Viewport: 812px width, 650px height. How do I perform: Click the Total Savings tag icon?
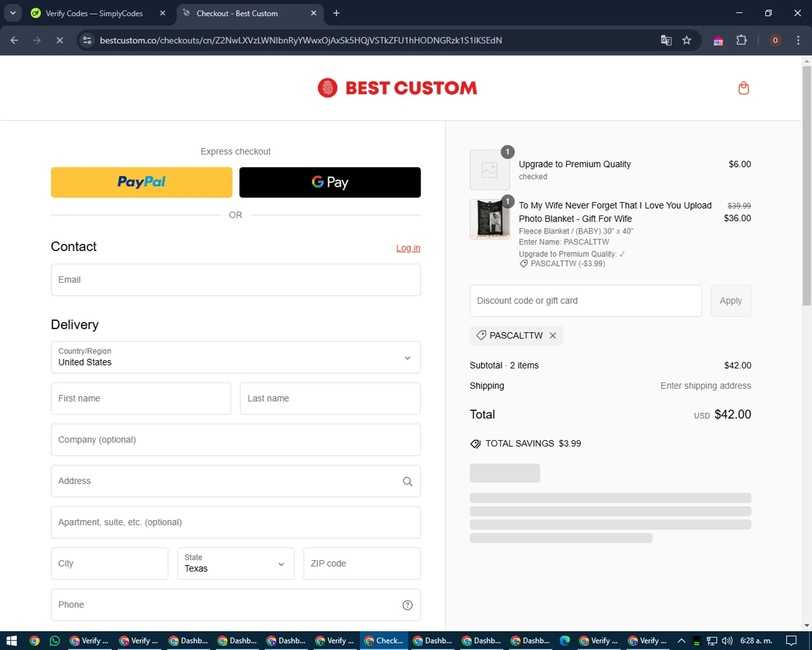(475, 444)
